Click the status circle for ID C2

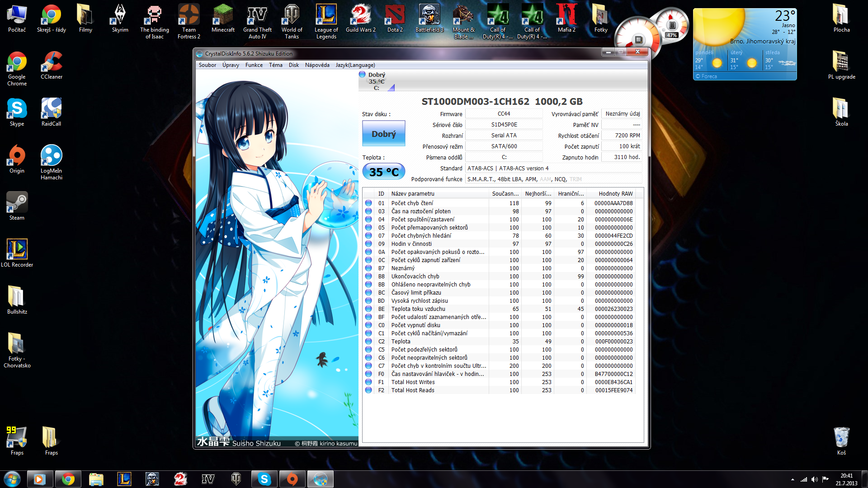pyautogui.click(x=368, y=342)
